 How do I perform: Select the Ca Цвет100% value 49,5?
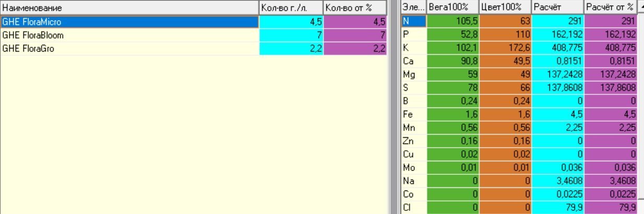(x=506, y=61)
